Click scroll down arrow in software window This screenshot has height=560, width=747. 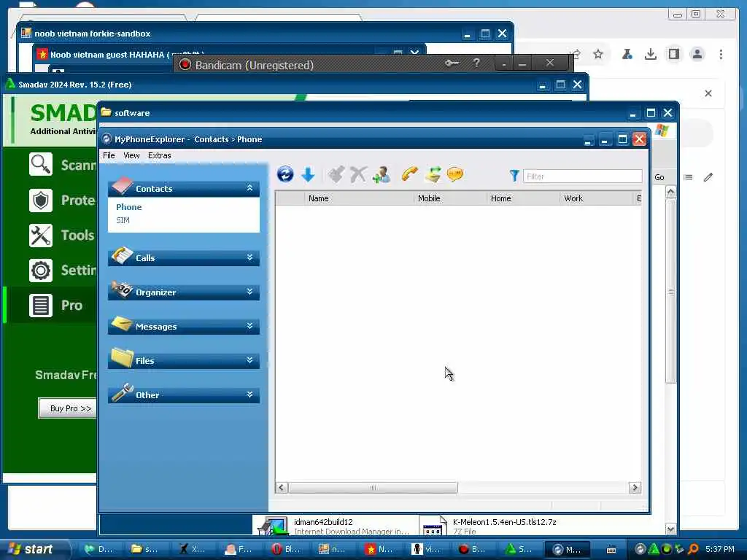click(671, 529)
